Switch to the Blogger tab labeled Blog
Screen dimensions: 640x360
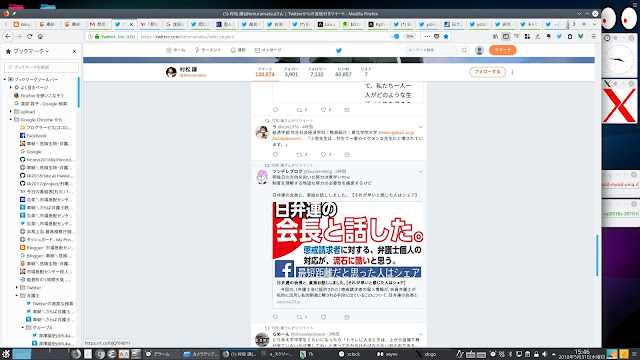[x=22, y=24]
